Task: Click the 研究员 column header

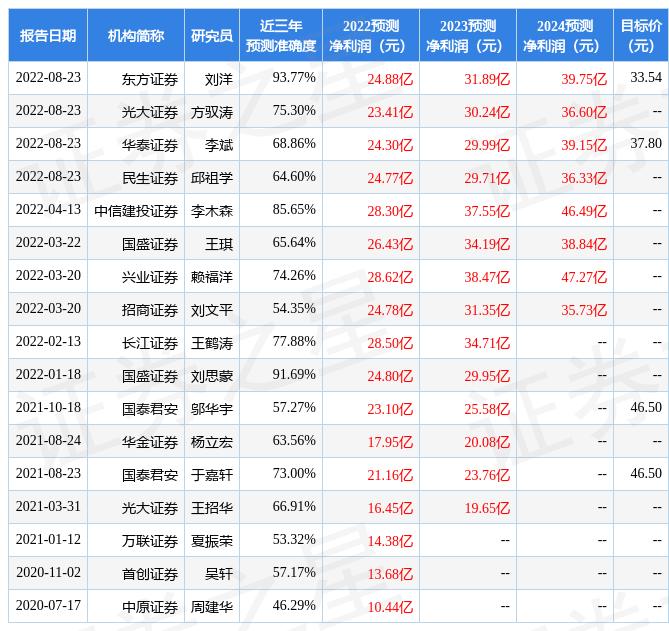Action: 212,35
